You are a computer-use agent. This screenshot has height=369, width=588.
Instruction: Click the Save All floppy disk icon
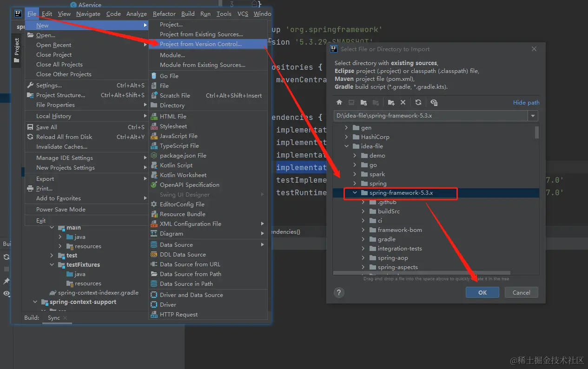pyautogui.click(x=31, y=127)
